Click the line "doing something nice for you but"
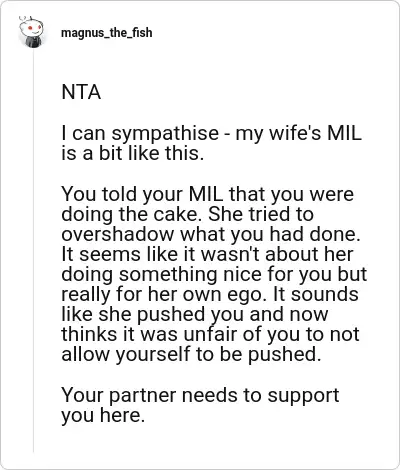400x470 pixels. tap(214, 274)
